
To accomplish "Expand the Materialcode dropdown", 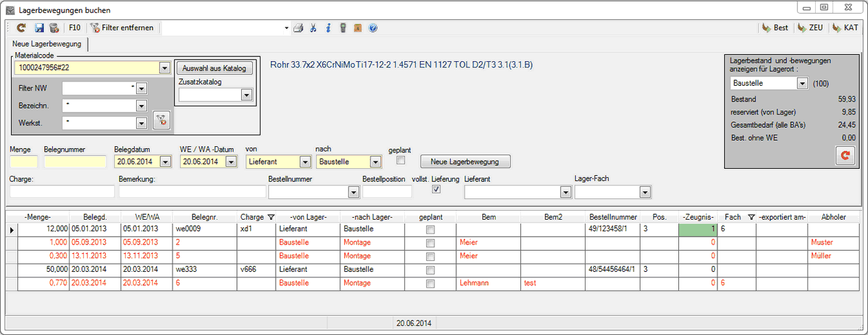I will tap(164, 68).
